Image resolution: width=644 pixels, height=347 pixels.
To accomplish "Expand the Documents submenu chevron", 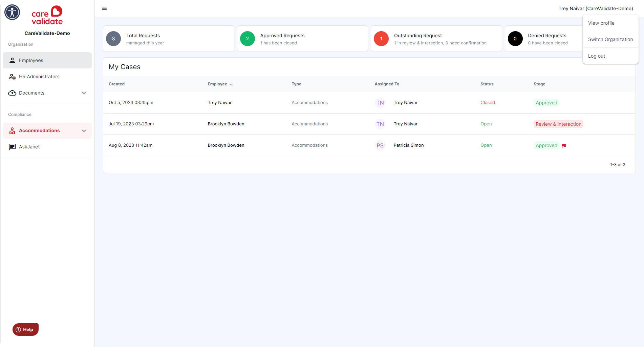I will [84, 93].
